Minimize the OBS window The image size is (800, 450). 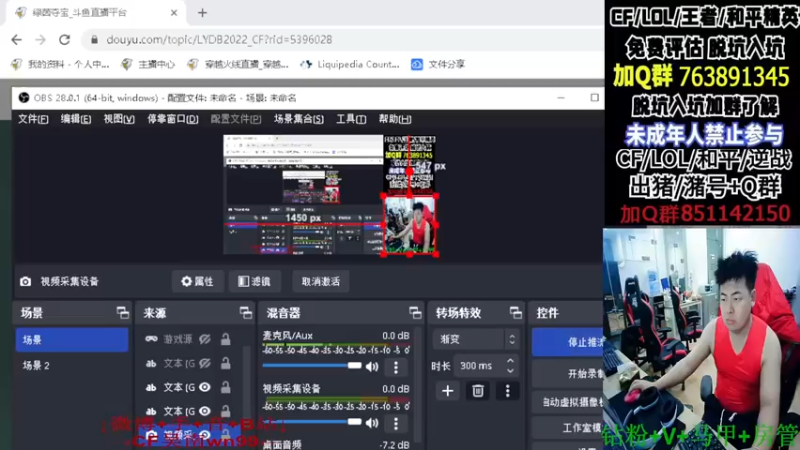[561, 97]
